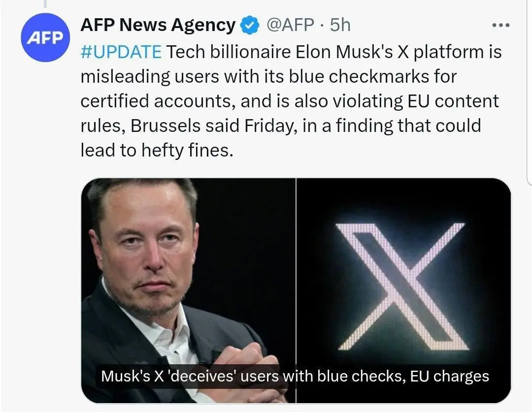Click the glowing X logo in preview
Screen dimensions: 532x412
pos(402,285)
